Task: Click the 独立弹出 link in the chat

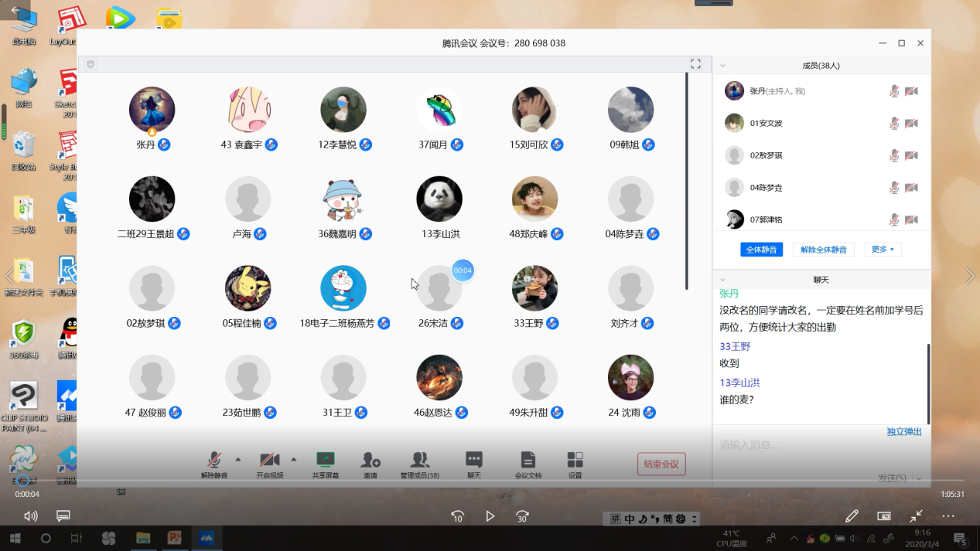Action: click(904, 432)
